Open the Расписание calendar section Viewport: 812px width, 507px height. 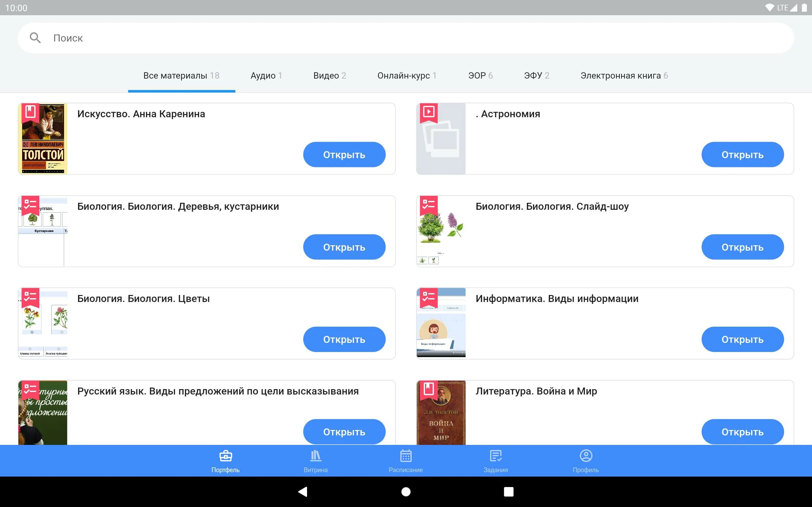tap(406, 461)
